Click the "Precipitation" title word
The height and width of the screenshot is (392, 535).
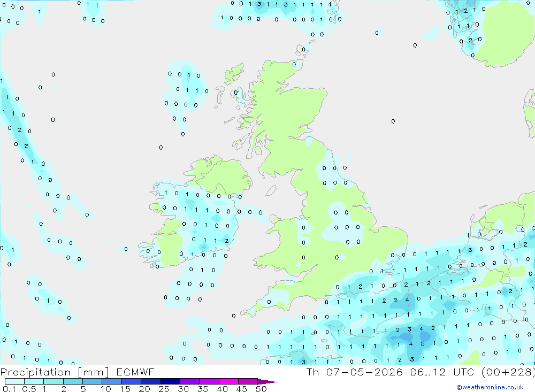tap(35, 372)
